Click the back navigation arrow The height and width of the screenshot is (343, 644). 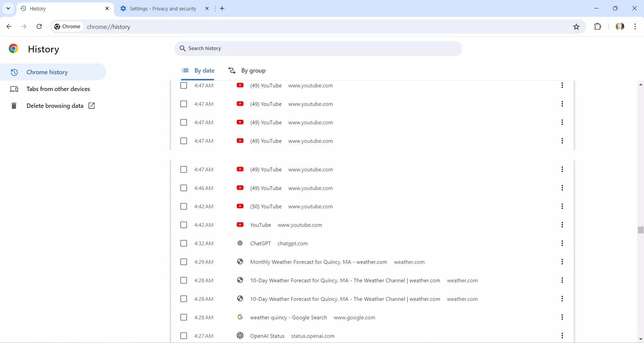9,27
